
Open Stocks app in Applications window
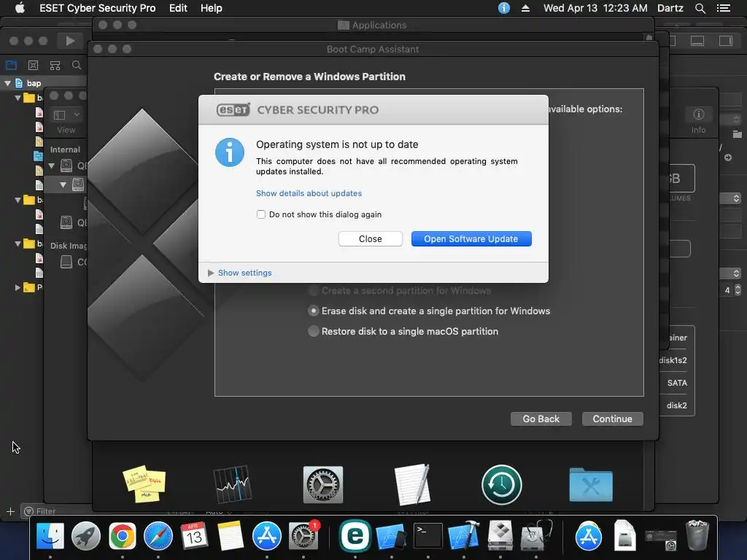point(233,484)
